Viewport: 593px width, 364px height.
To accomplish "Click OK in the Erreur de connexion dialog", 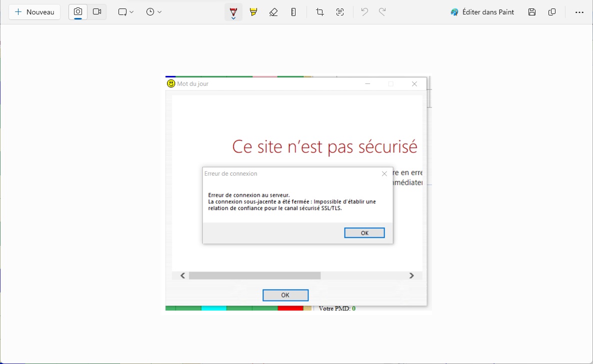I will (364, 233).
